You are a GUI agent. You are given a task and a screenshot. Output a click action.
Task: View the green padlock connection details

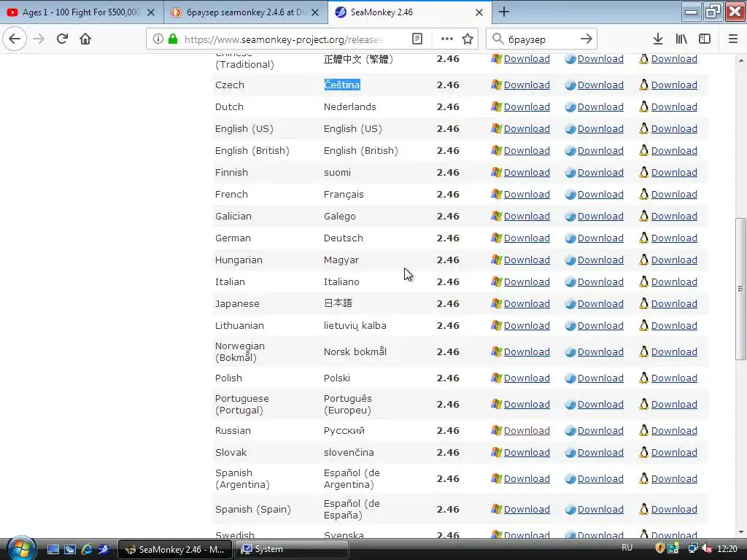coord(173,39)
